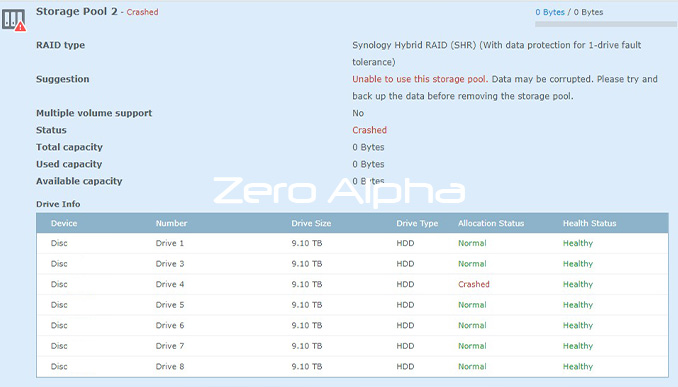678x387 pixels.
Task: Click the Status label
Action: tap(51, 130)
